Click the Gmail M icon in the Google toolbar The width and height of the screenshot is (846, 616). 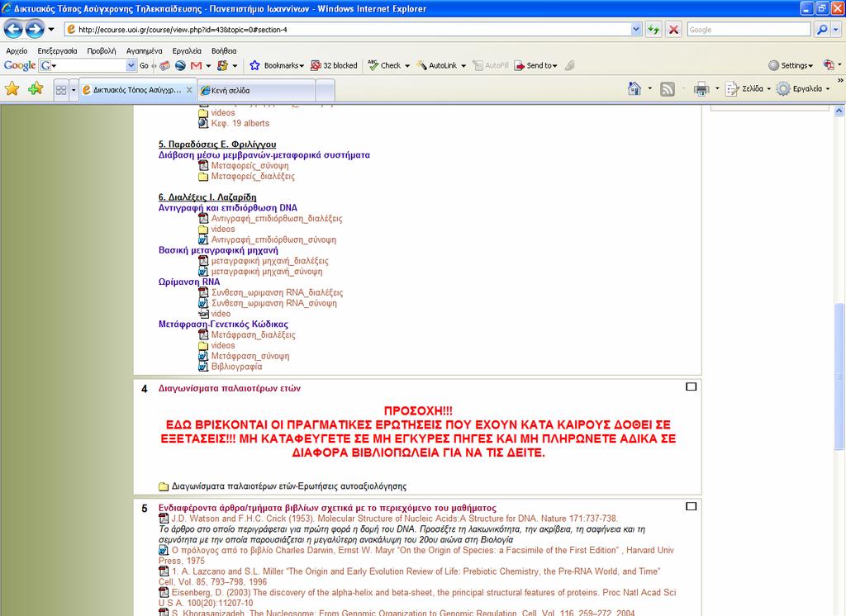[197, 65]
